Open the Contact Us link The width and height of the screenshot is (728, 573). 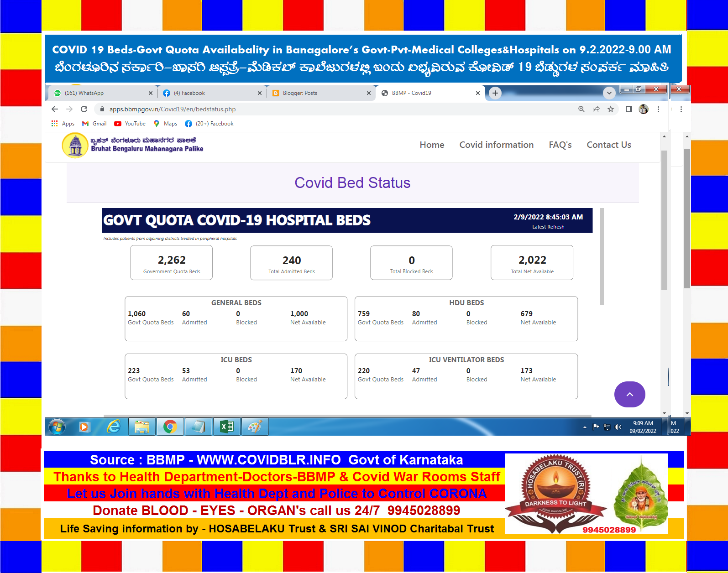click(x=608, y=145)
